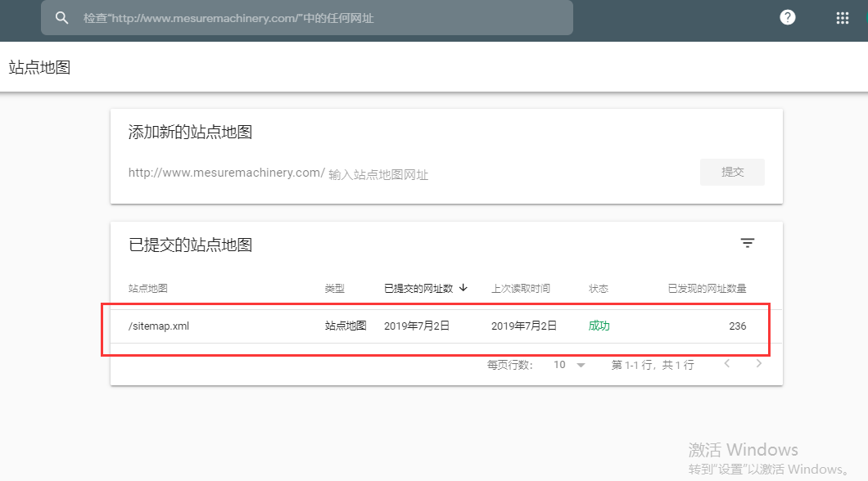Expand the 每页行数 dropdown arrow
Screen dimensions: 868x481
click(x=581, y=365)
